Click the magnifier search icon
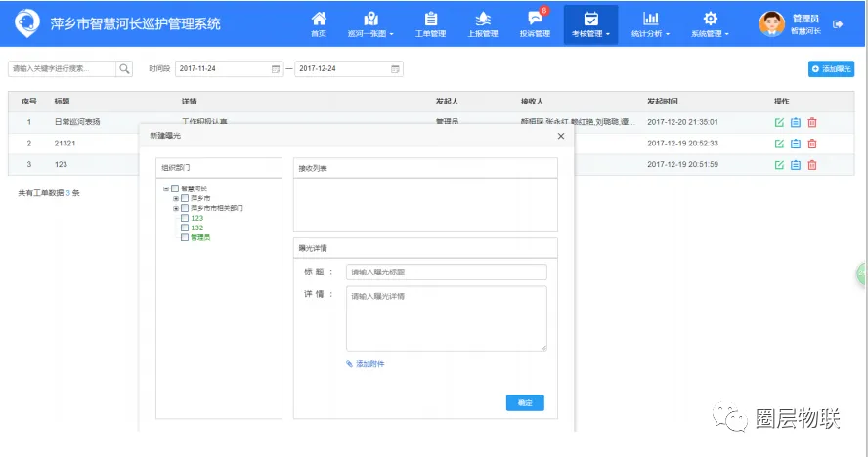Viewport: 868px width, 457px height. (x=124, y=68)
